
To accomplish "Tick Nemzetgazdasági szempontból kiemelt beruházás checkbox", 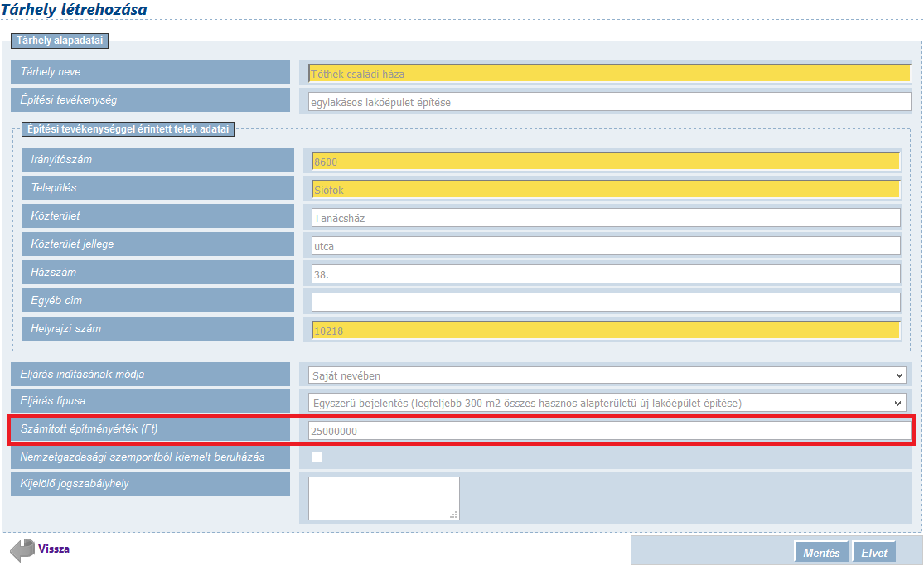I will [x=317, y=457].
